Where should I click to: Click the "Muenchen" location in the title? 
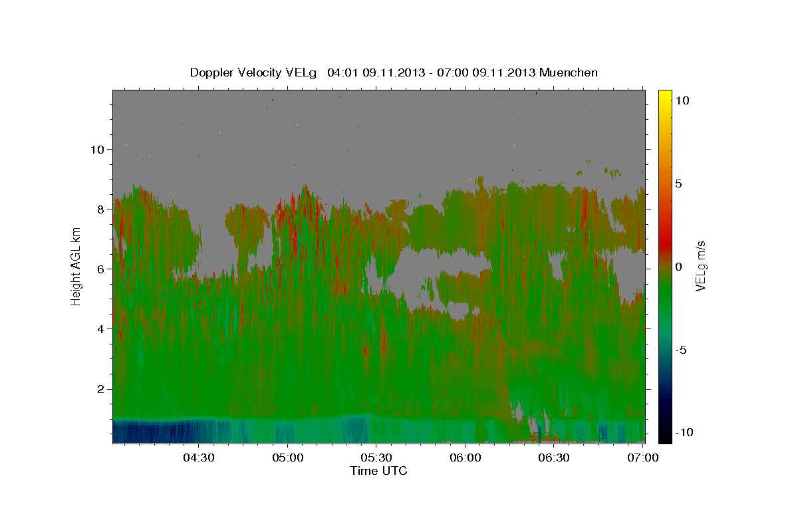569,72
